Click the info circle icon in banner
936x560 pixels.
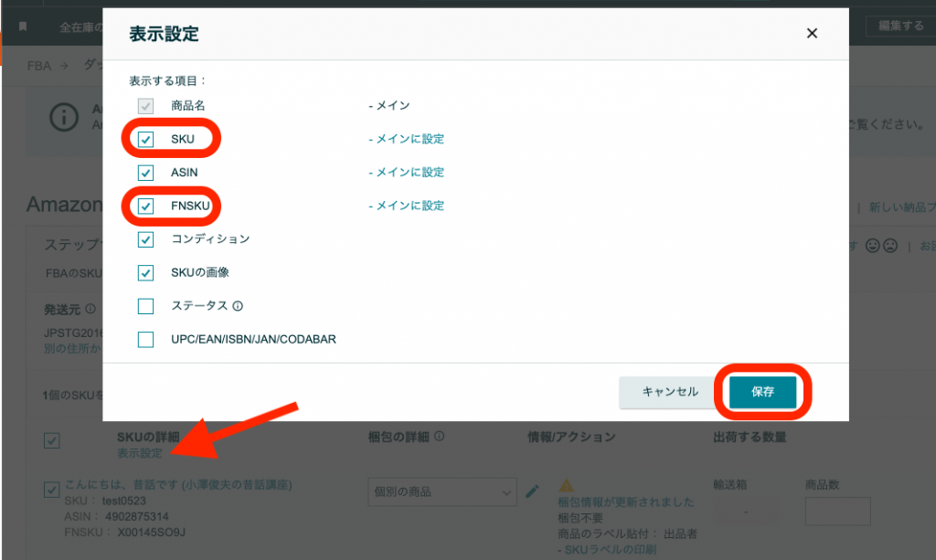pos(64,117)
